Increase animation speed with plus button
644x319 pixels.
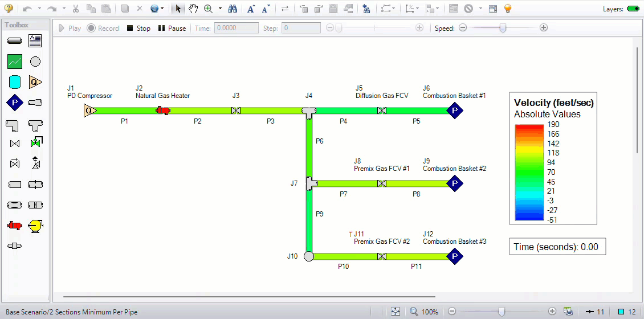coord(543,28)
